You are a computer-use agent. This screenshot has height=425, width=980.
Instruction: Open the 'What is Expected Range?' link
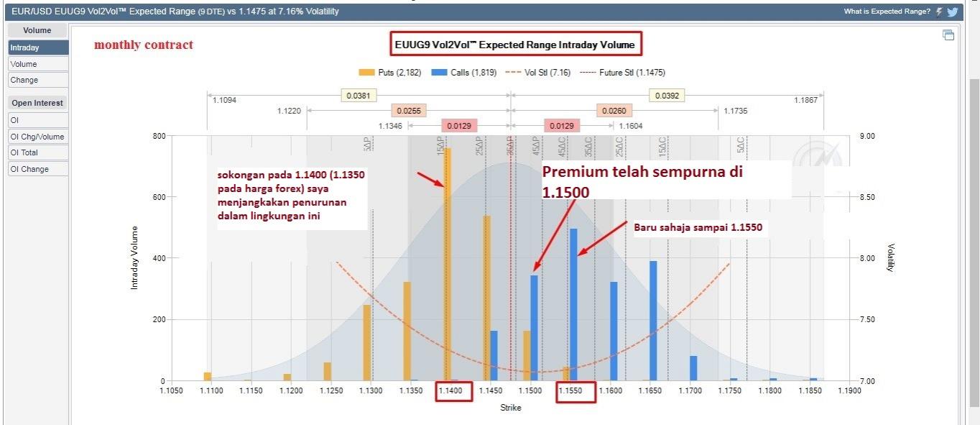tap(887, 12)
